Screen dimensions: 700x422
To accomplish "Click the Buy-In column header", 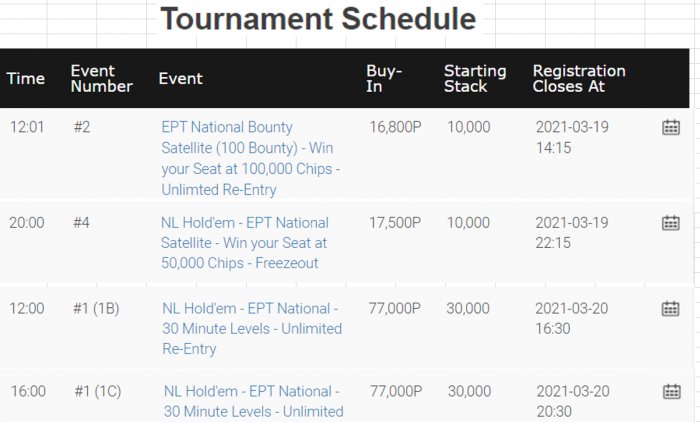I will 385,79.
